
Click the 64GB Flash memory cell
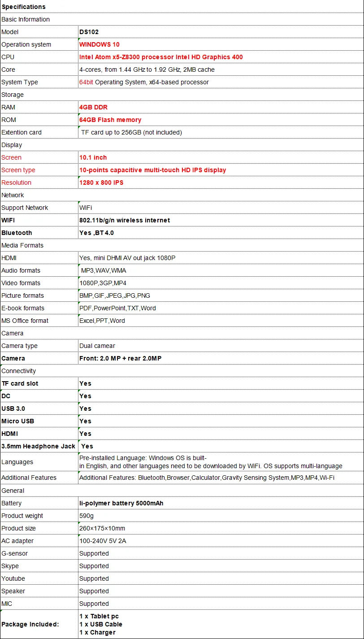[221, 120]
